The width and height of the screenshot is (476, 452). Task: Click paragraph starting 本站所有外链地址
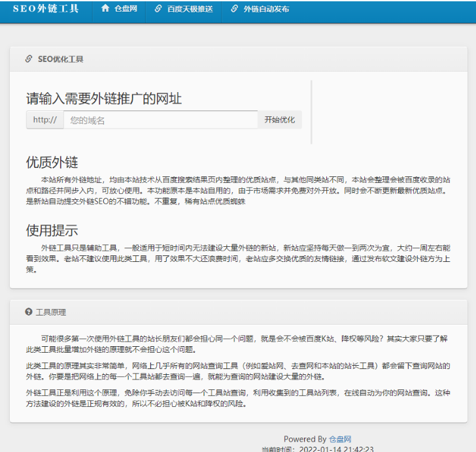tap(238, 191)
